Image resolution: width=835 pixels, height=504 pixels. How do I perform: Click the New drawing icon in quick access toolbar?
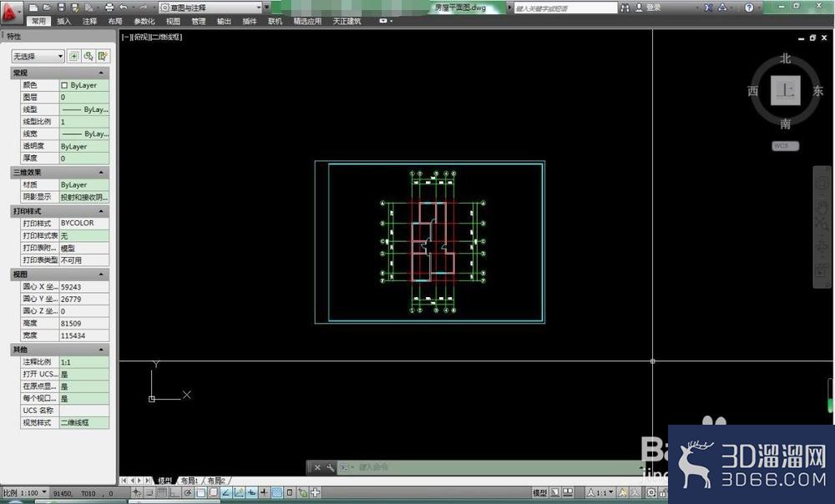point(33,8)
